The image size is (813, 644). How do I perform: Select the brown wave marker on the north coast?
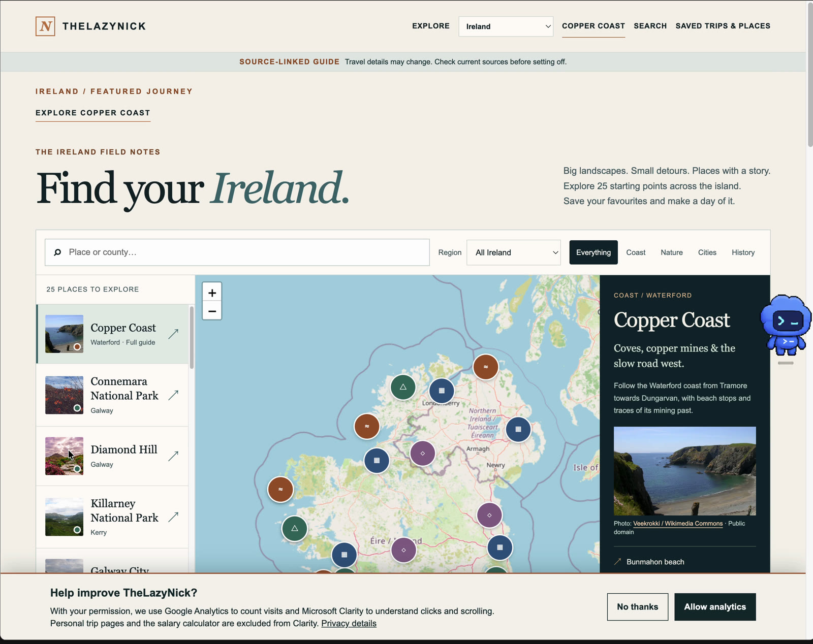point(486,367)
